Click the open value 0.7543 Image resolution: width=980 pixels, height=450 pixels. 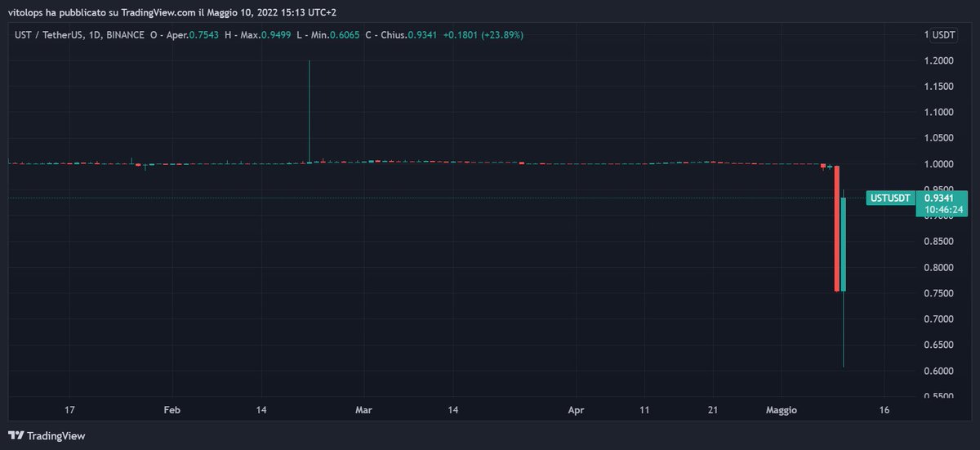tap(205, 35)
